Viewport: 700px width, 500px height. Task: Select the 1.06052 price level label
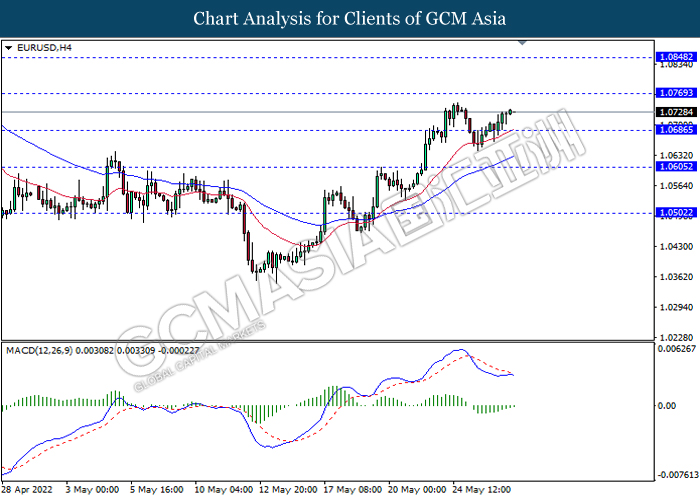(676, 167)
